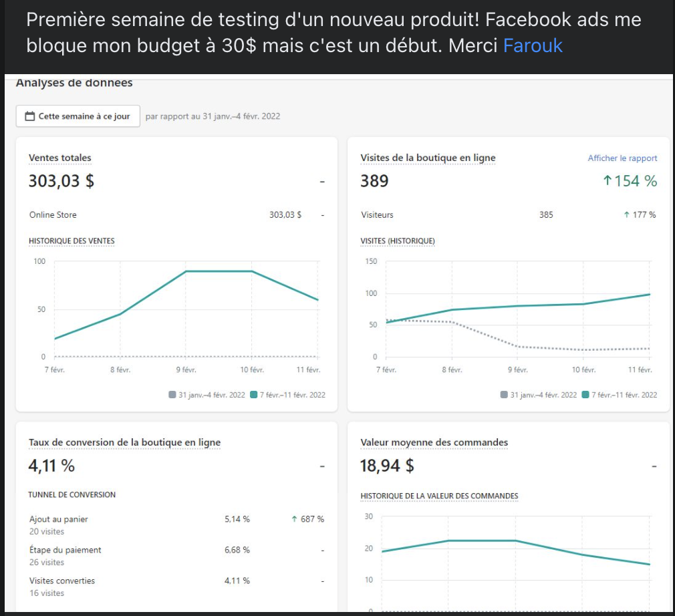The image size is (675, 616).
Task: Click 'Historique des ventes' chart label
Action: tap(72, 241)
